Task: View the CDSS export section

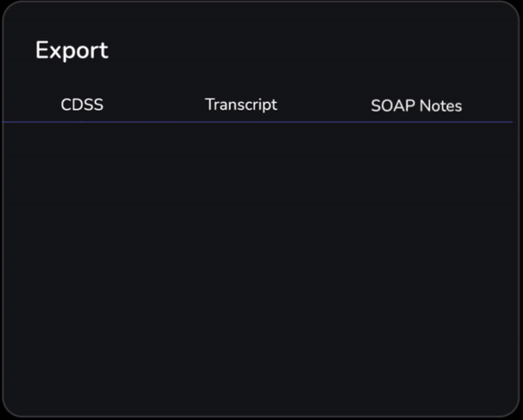Action: click(x=82, y=105)
